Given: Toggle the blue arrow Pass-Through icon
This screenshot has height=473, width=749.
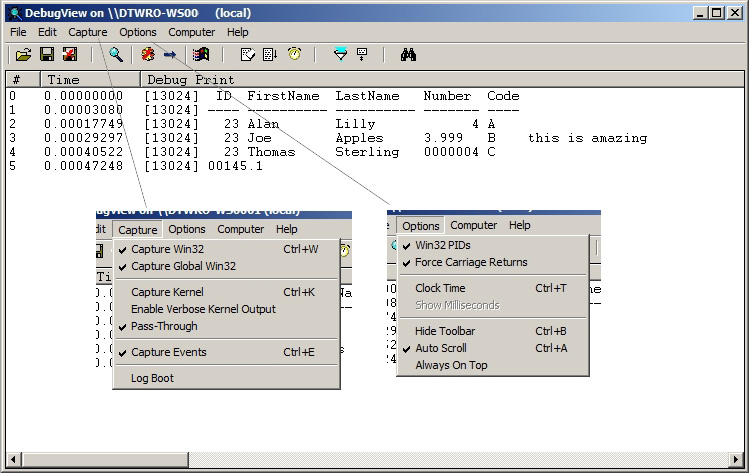Looking at the screenshot, I should coord(170,54).
